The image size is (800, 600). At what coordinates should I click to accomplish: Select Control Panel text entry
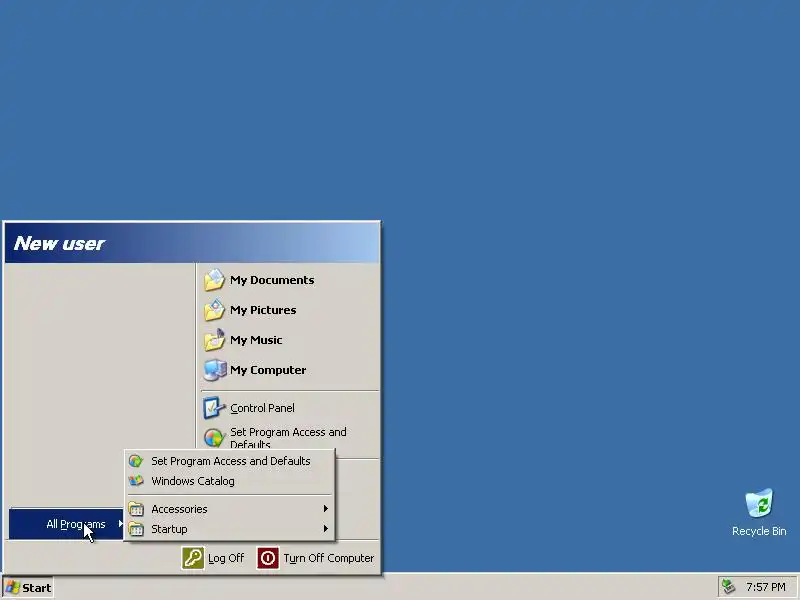click(x=262, y=408)
